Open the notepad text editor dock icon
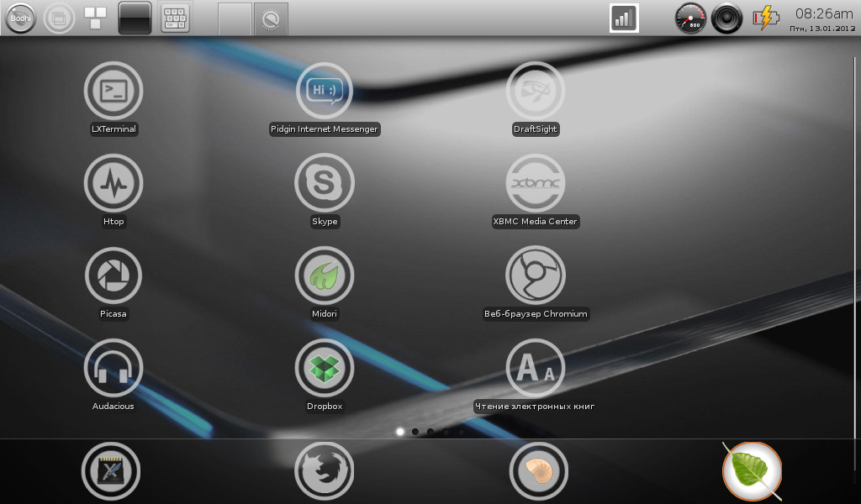861x504 pixels. [111, 471]
